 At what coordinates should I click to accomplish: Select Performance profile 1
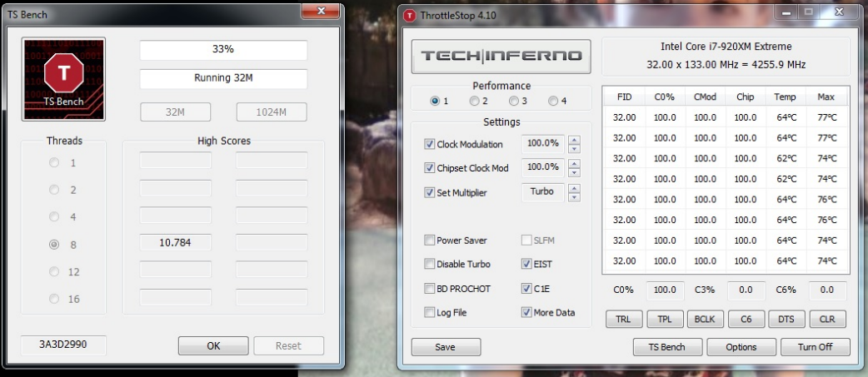[435, 102]
